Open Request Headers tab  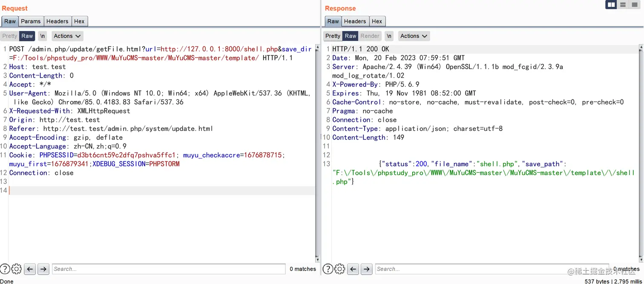(57, 21)
